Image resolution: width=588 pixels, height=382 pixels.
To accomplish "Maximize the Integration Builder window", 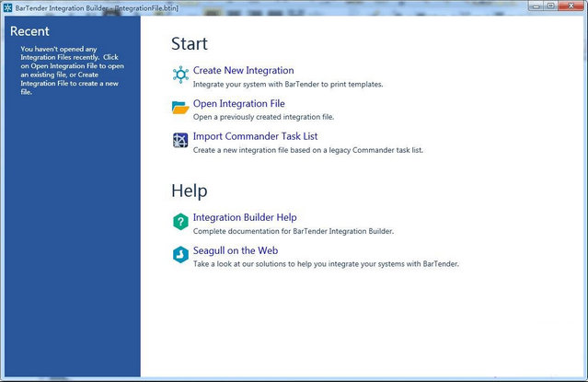I will click(551, 6).
